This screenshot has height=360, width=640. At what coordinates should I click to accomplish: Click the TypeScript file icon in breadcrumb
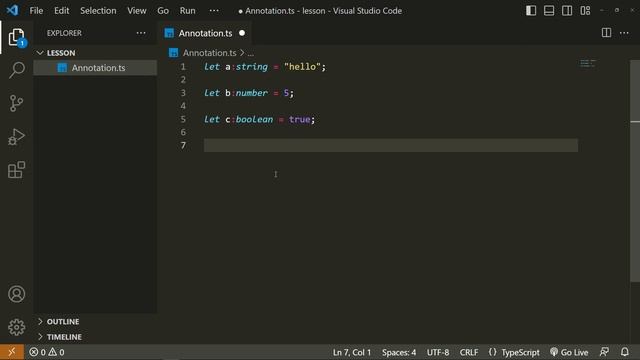tap(173, 53)
